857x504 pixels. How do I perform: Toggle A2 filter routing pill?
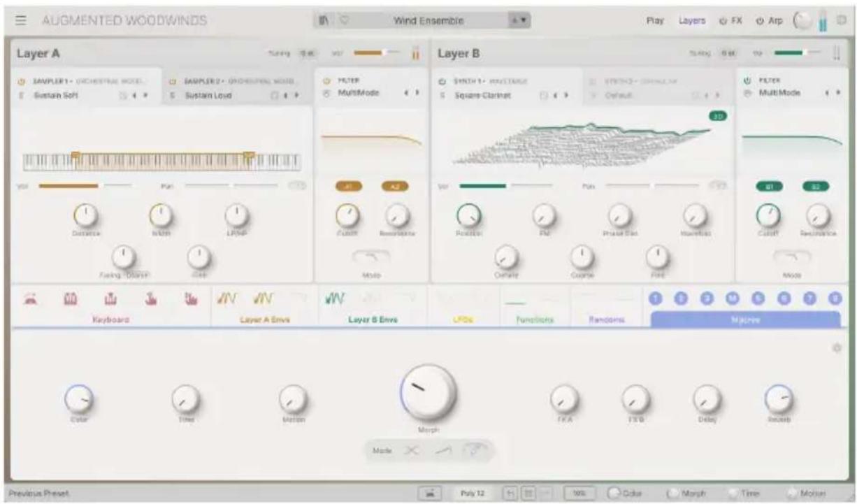pyautogui.click(x=394, y=187)
